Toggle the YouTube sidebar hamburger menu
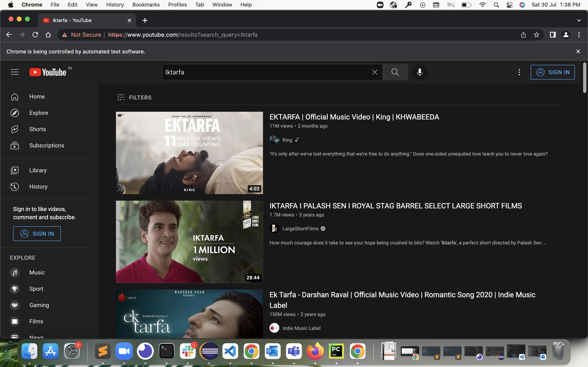Screen dimensions: 588x367 coord(15,72)
